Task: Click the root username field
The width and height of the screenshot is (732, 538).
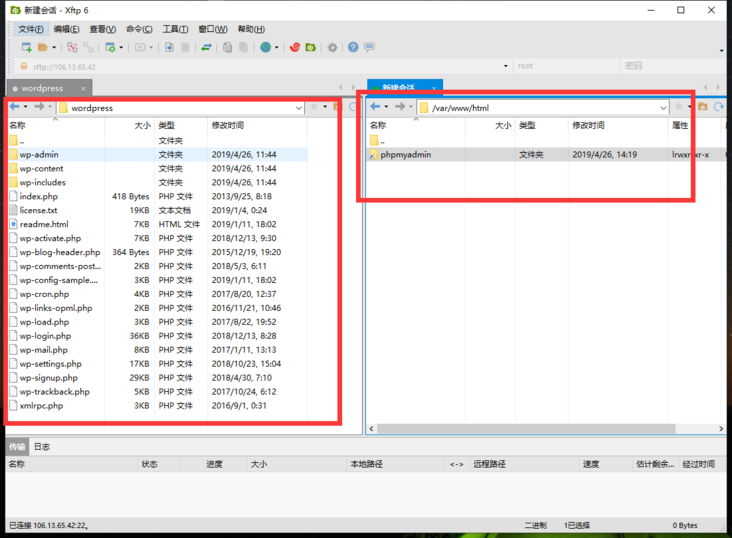Action: [566, 66]
